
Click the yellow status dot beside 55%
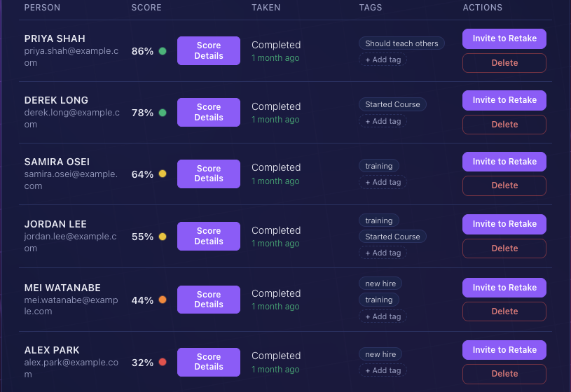[163, 237]
